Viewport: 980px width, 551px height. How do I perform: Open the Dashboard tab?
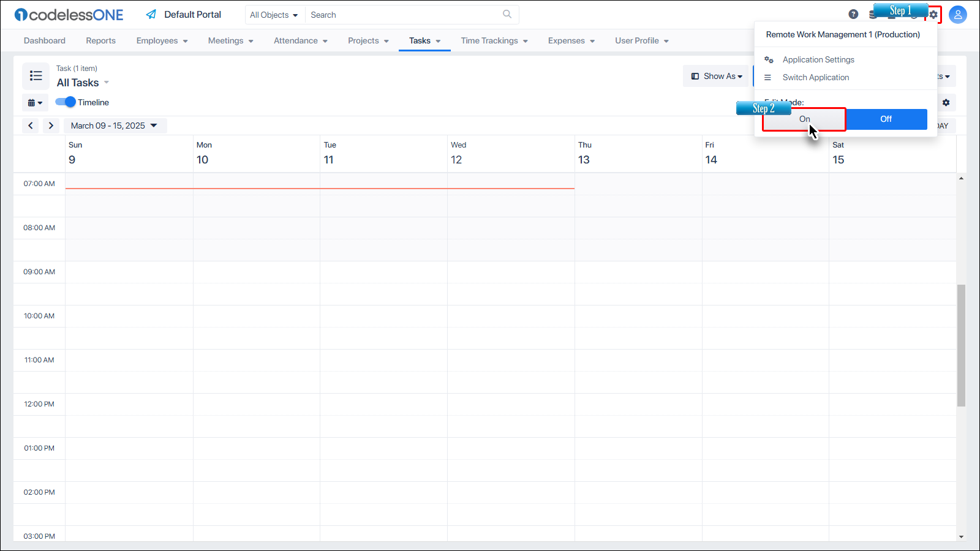tap(45, 41)
